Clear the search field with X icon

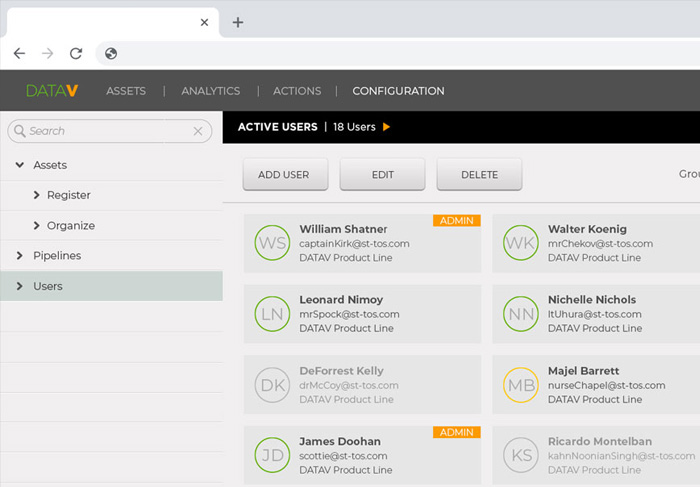(198, 131)
